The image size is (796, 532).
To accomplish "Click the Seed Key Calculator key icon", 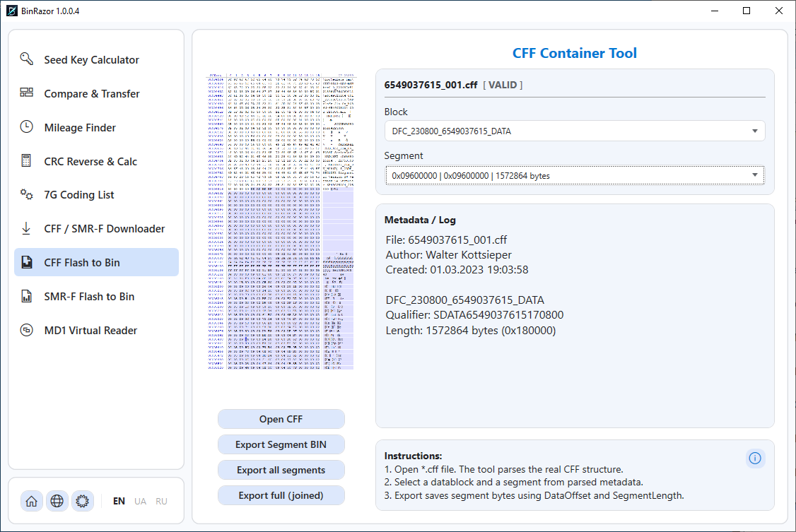I will click(26, 59).
